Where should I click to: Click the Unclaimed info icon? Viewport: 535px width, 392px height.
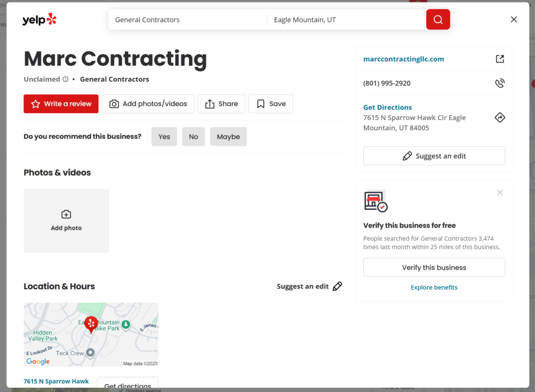(x=65, y=79)
